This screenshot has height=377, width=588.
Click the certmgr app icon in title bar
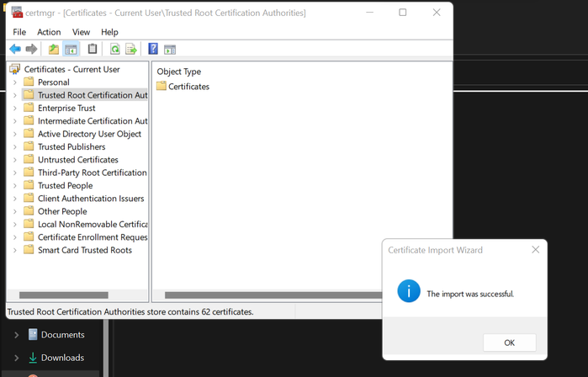coord(17,13)
